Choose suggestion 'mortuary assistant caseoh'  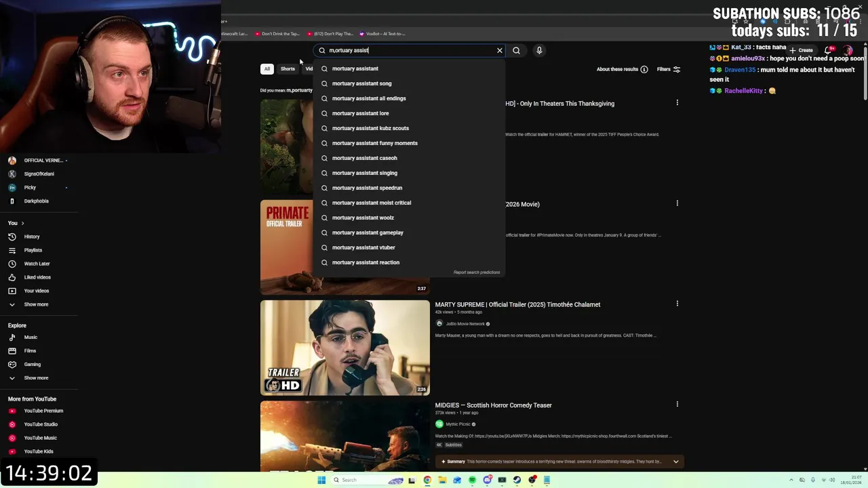(409, 158)
